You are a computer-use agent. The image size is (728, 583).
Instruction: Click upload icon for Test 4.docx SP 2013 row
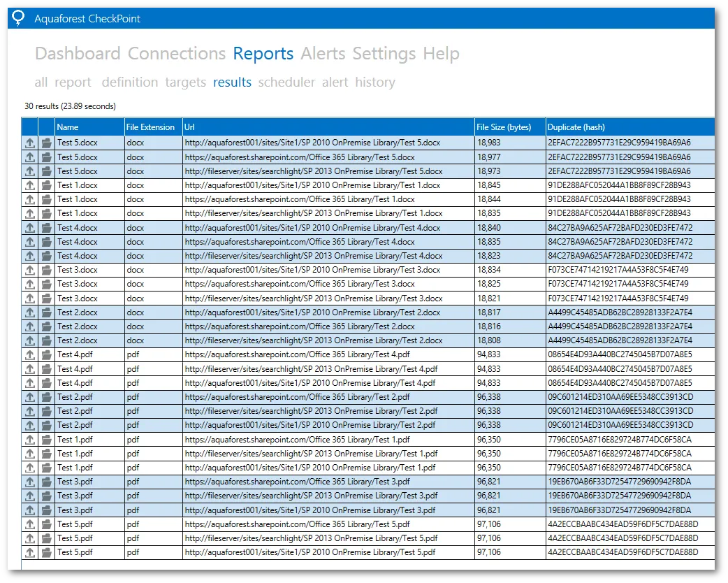pos(30,256)
